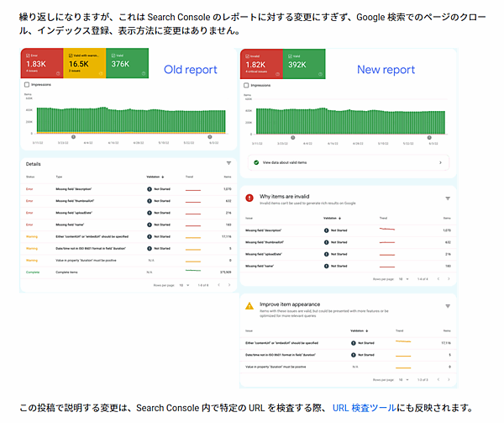Click the help icon on the 376K tile
504x423 pixels.
click(144, 74)
